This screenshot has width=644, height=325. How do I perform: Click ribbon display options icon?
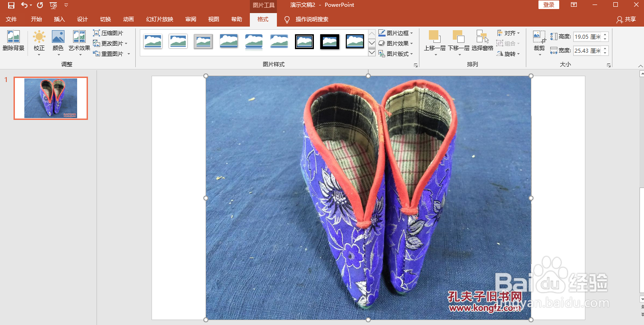pyautogui.click(x=574, y=5)
